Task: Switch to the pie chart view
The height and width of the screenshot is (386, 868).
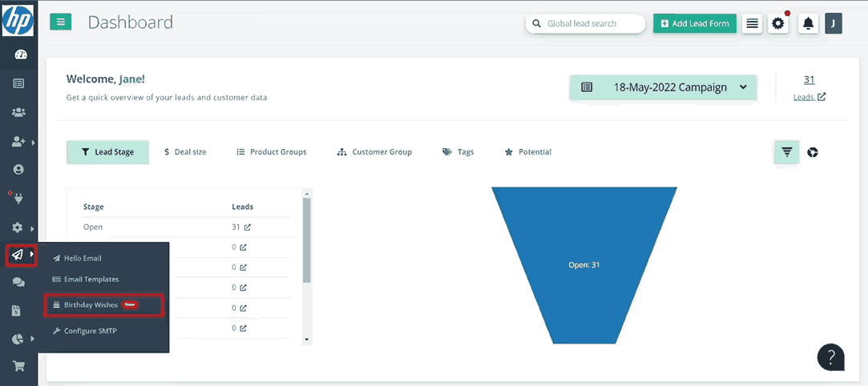Action: point(812,152)
